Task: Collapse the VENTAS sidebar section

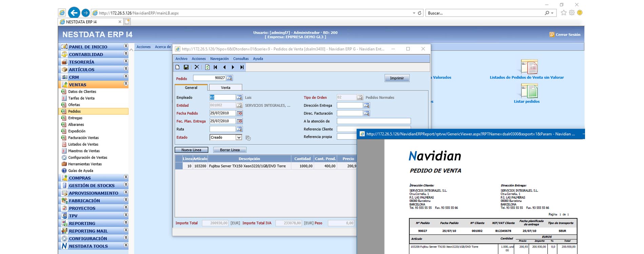Action: point(126,84)
